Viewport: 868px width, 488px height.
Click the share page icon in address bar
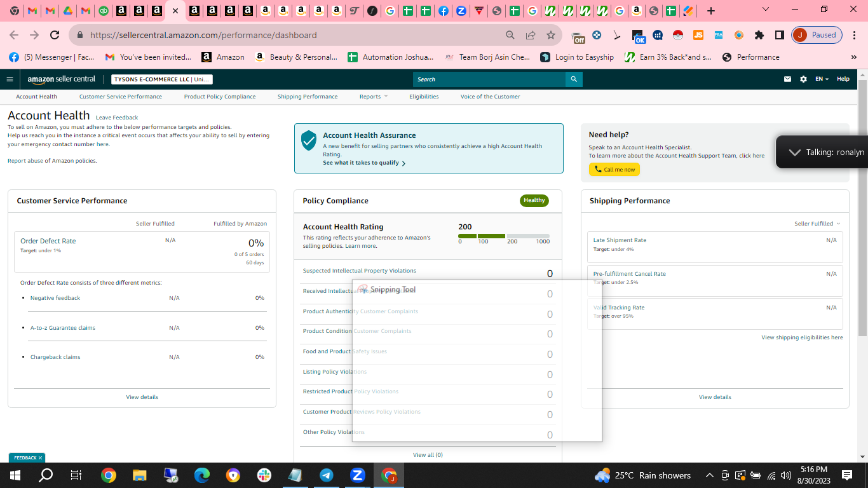(531, 35)
